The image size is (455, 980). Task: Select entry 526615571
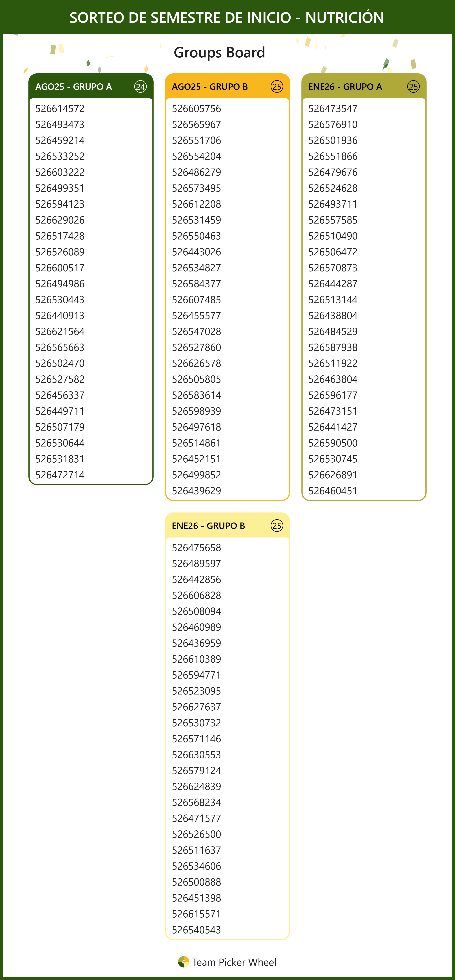pyautogui.click(x=197, y=914)
